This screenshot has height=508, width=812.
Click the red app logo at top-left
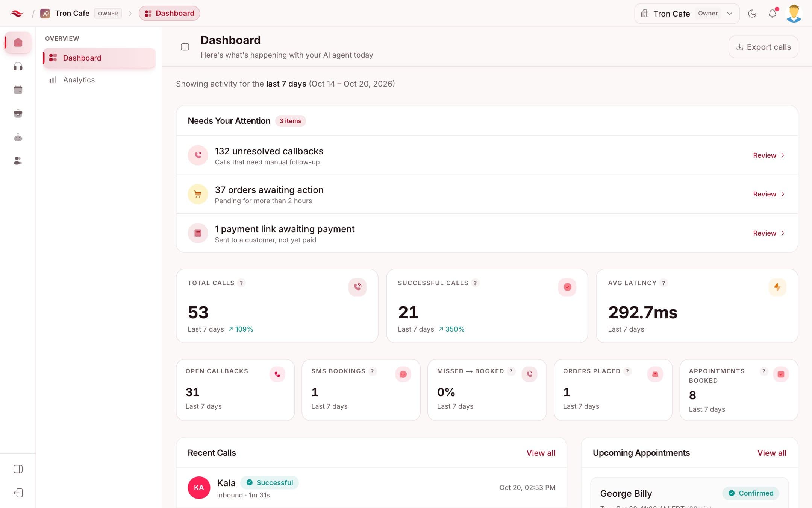tap(17, 14)
